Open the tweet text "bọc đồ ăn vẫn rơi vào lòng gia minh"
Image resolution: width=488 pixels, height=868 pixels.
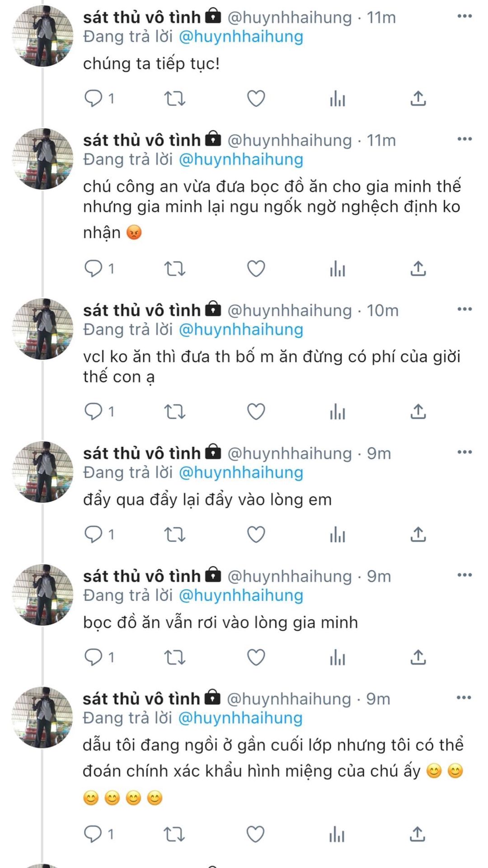(x=221, y=623)
